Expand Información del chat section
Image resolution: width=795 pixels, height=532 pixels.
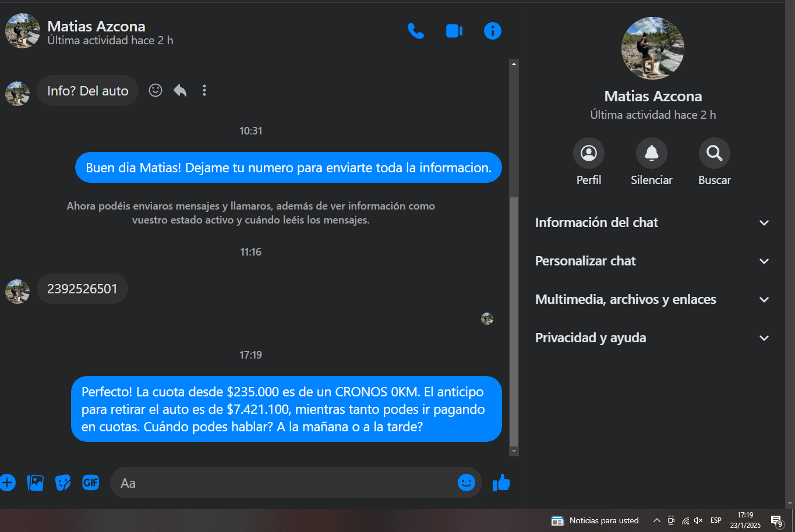click(652, 223)
